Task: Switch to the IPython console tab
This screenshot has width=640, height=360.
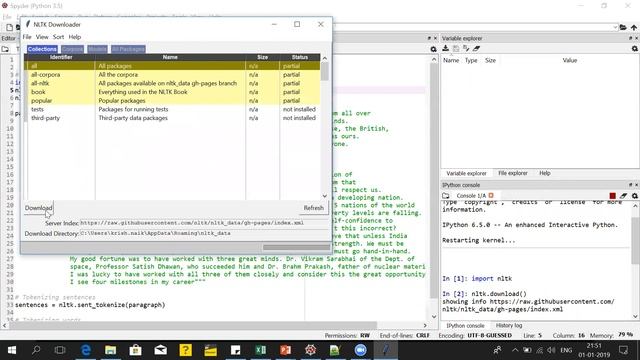Action: point(465,325)
